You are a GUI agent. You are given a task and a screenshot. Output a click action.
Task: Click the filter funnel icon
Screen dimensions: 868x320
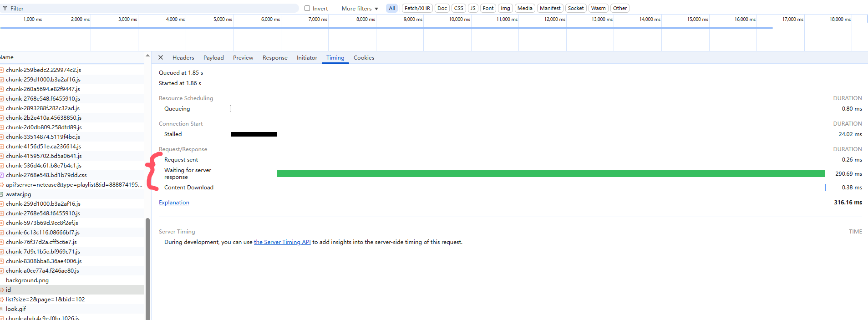click(x=5, y=8)
